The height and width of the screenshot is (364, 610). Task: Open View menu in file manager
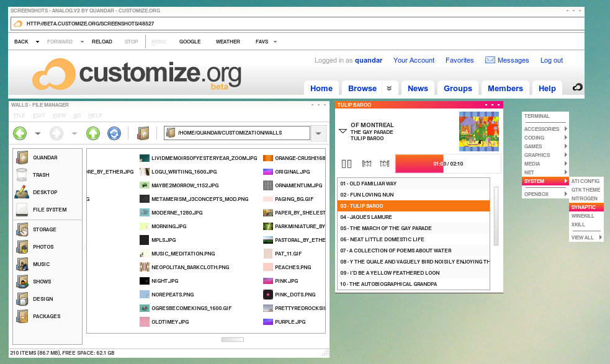[59, 115]
